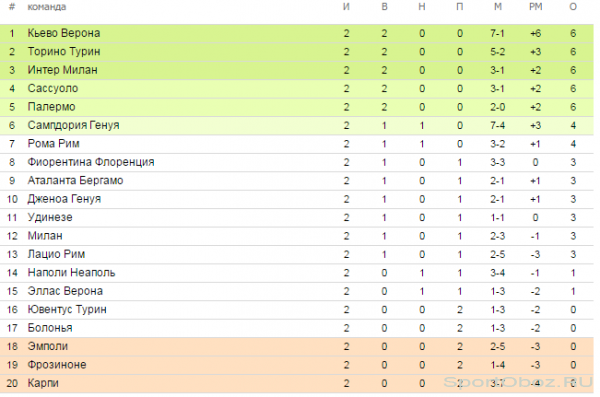This screenshot has width=600, height=397.
Task: Click the SportOboz.RU watermark
Action: [518, 382]
